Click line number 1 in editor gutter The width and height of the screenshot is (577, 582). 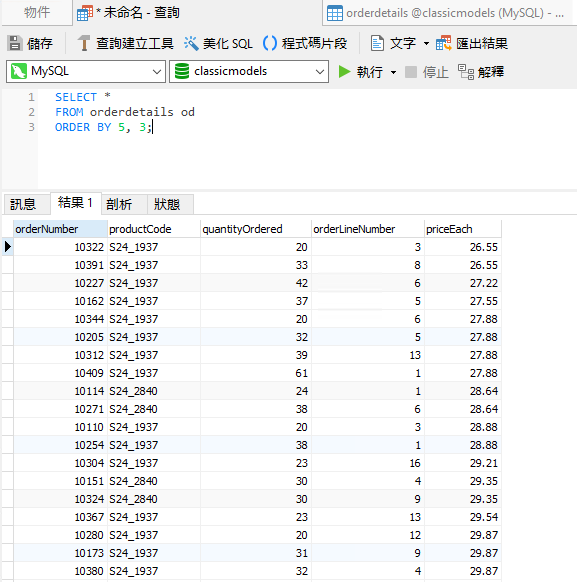(31, 97)
